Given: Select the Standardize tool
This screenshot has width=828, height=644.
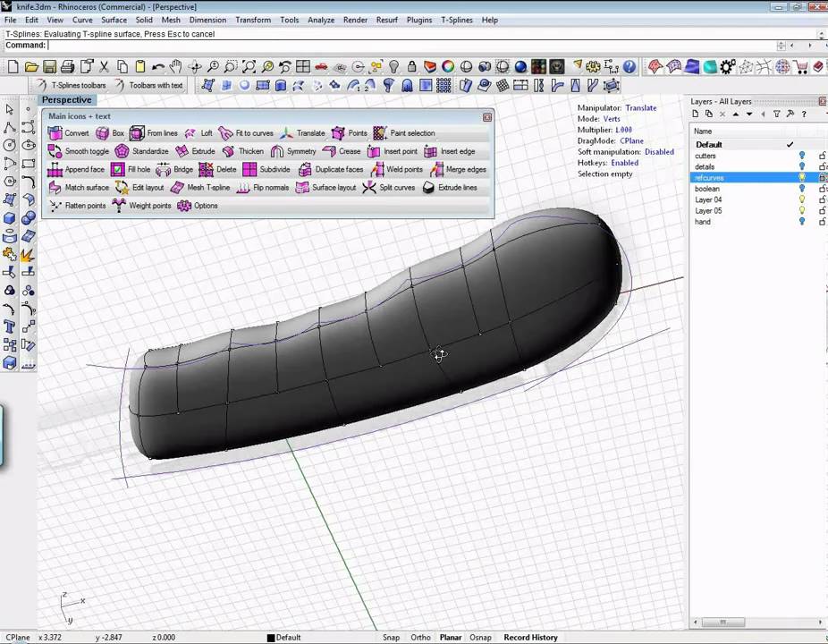Looking at the screenshot, I should tap(141, 151).
